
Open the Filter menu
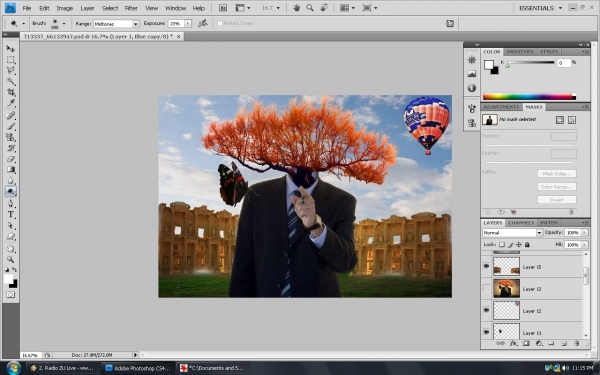click(x=131, y=8)
